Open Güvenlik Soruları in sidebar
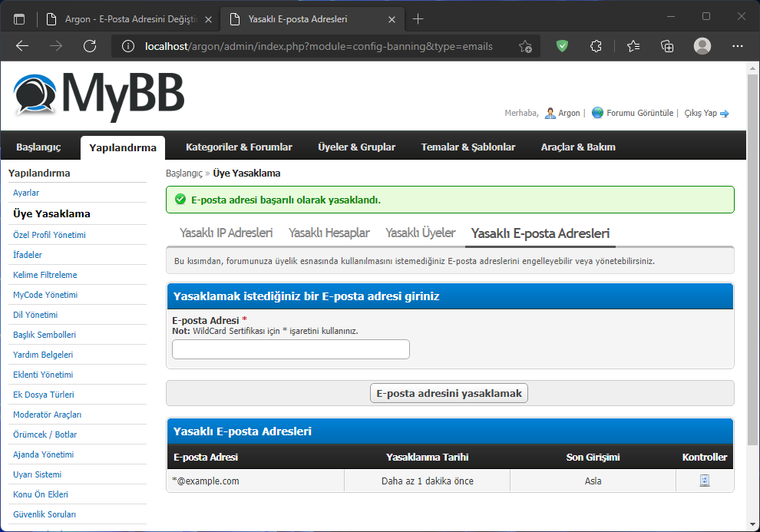This screenshot has height=532, width=760. [x=45, y=514]
